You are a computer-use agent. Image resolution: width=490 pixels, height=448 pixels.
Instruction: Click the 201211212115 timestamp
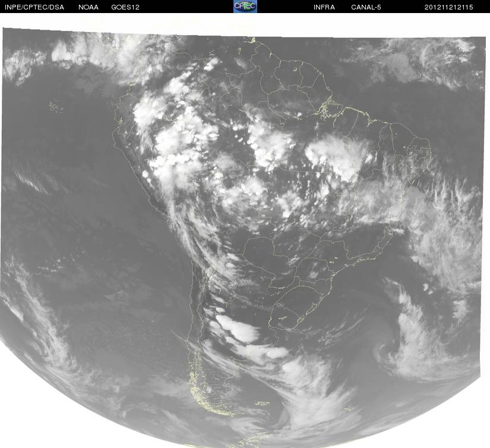click(449, 7)
